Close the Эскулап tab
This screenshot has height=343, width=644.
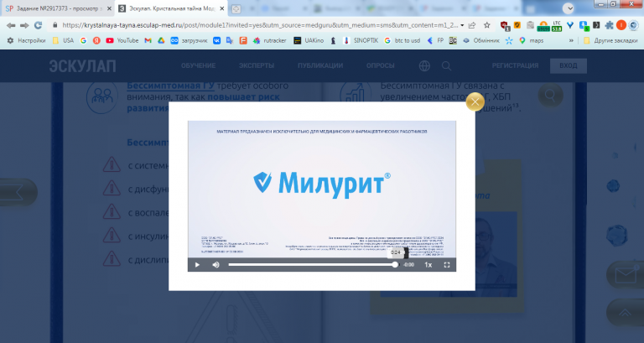tap(221, 8)
